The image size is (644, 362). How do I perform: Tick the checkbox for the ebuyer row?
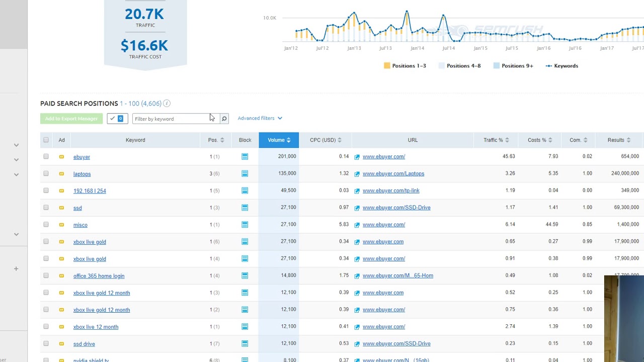(x=46, y=157)
